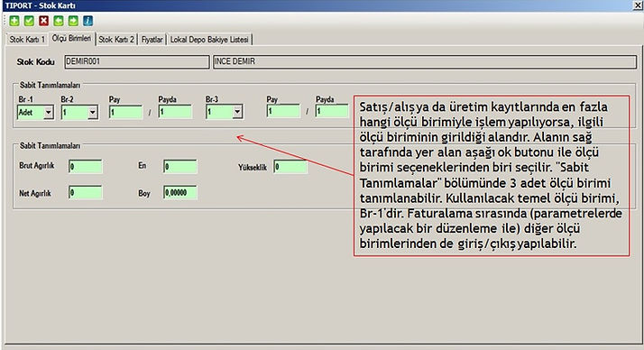The height and width of the screenshot is (350, 644).
Task: Click the Pay field after Br-3
Action: (283, 111)
